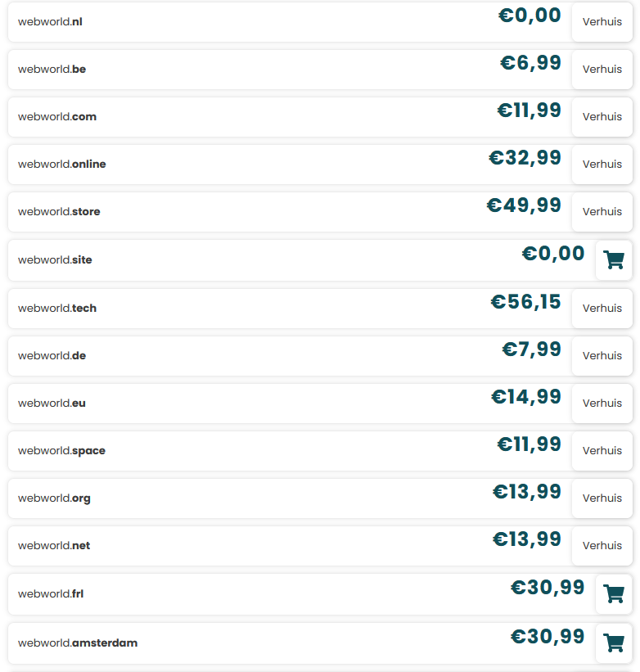The width and height of the screenshot is (640, 672).
Task: Click Verhuis next to webworld.space
Action: 602,451
